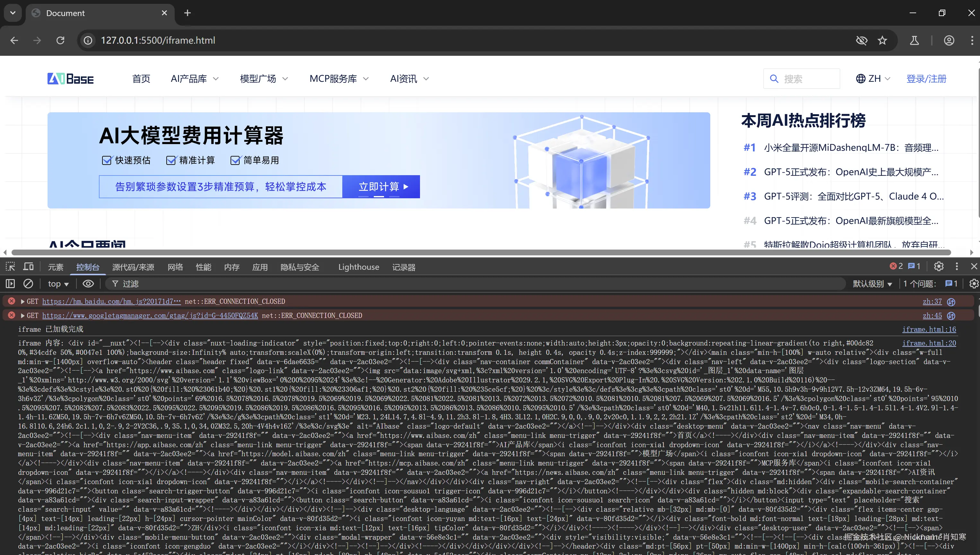The height and width of the screenshot is (555, 980).
Task: Open the Chrome profile account icon
Action: (949, 40)
